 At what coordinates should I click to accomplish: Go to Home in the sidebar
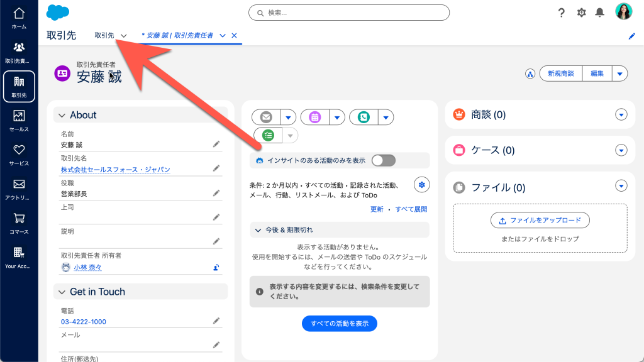coord(19,18)
